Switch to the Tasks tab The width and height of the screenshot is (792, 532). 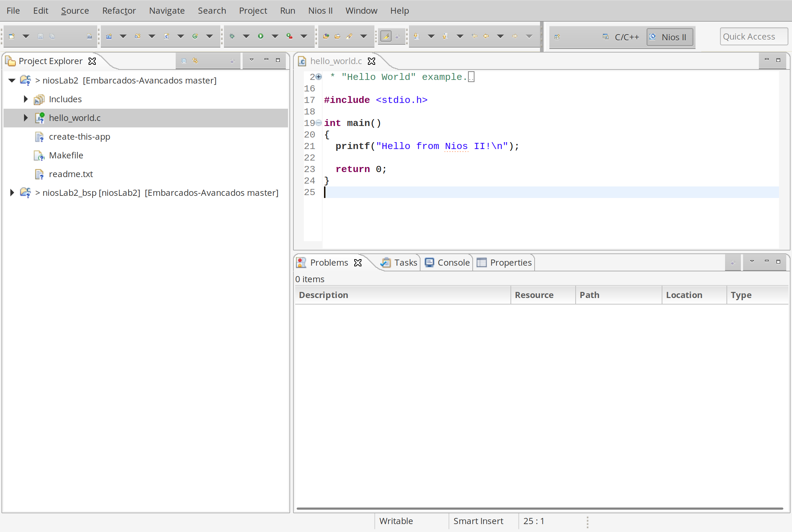[399, 263]
